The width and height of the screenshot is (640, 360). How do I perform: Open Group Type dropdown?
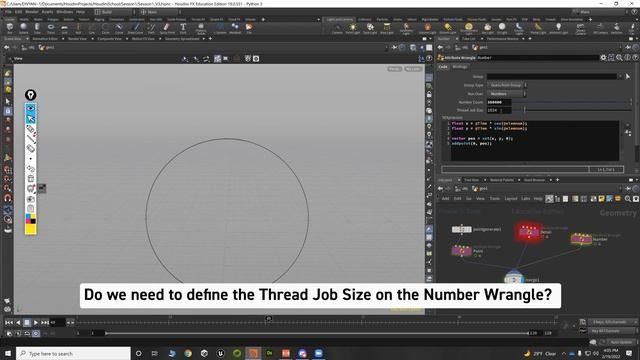(506, 85)
